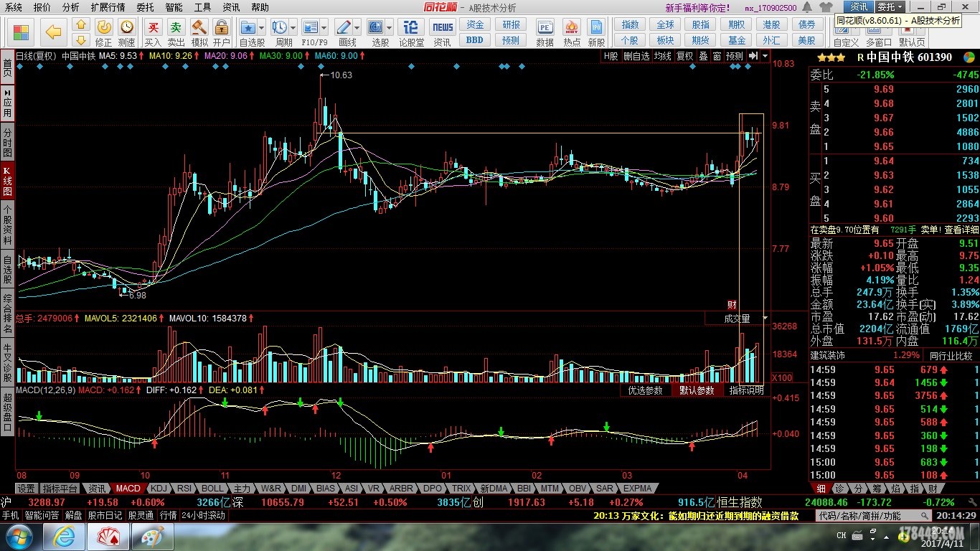Click the 指标说明 indicator explanation button
The height and width of the screenshot is (551, 980).
[747, 390]
